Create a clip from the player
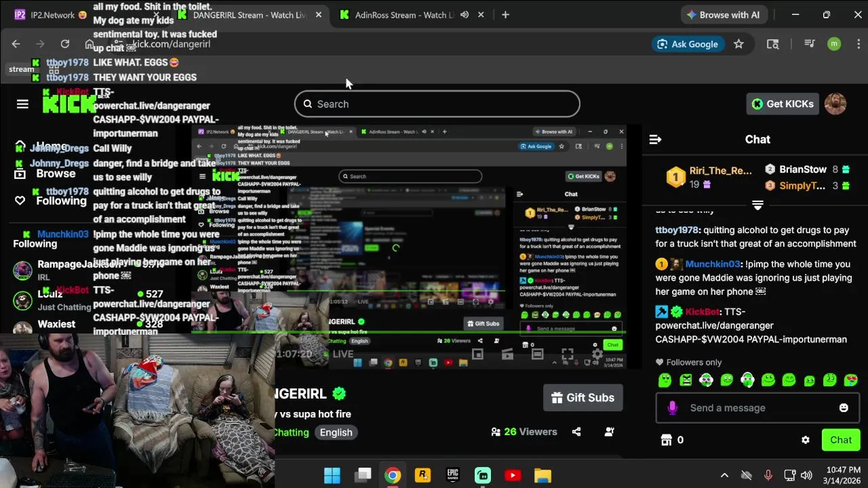 tap(508, 354)
